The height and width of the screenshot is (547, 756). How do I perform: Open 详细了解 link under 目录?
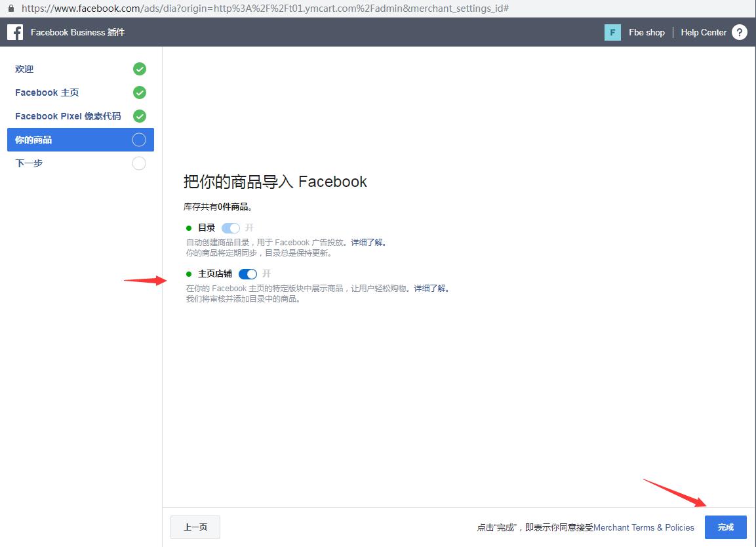[368, 243]
